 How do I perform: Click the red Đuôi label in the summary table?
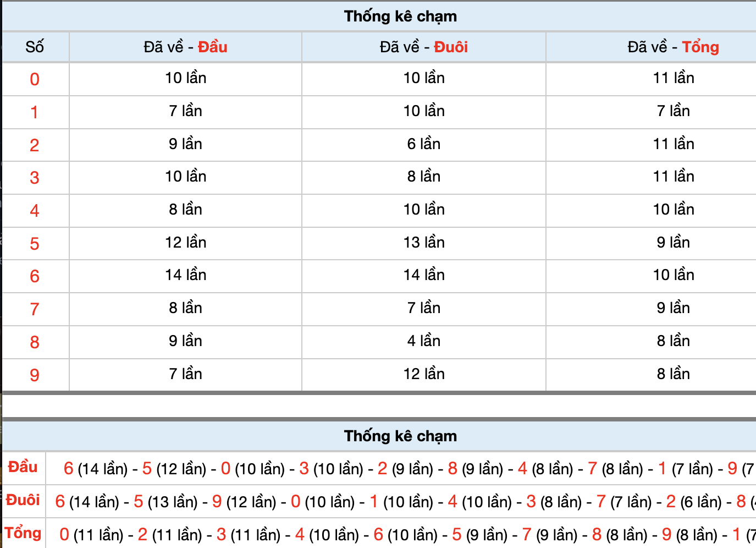(23, 500)
